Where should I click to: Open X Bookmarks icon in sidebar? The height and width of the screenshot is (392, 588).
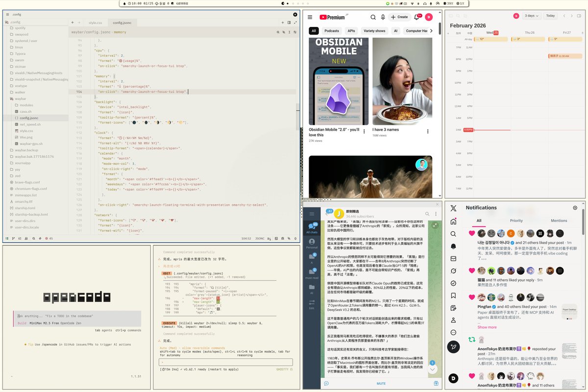click(x=453, y=295)
